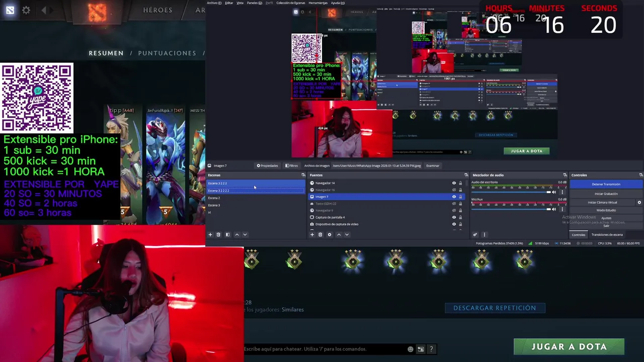Click Detener Transmisión button
The height and width of the screenshot is (362, 644).
tap(606, 184)
